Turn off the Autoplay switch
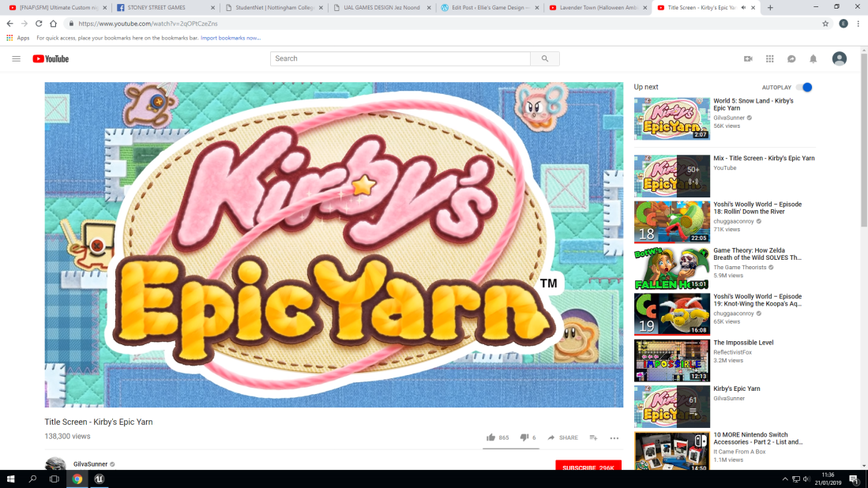868x488 pixels. (804, 88)
